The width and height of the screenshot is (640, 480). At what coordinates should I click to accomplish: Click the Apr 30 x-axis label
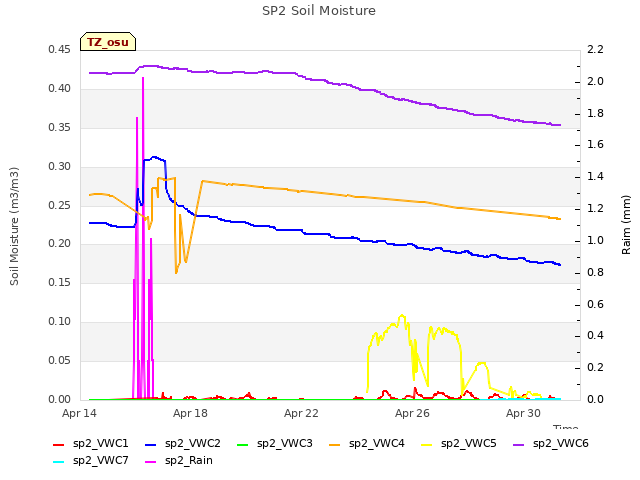click(x=523, y=413)
